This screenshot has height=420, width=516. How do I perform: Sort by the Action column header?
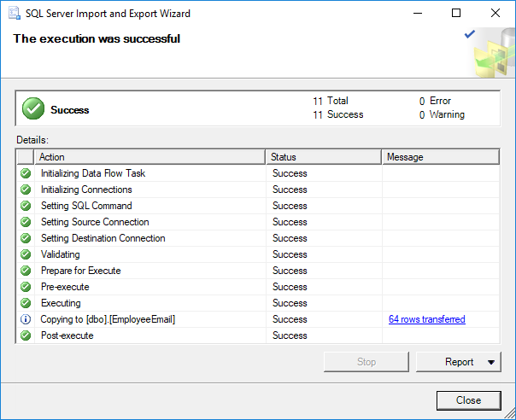coord(150,157)
